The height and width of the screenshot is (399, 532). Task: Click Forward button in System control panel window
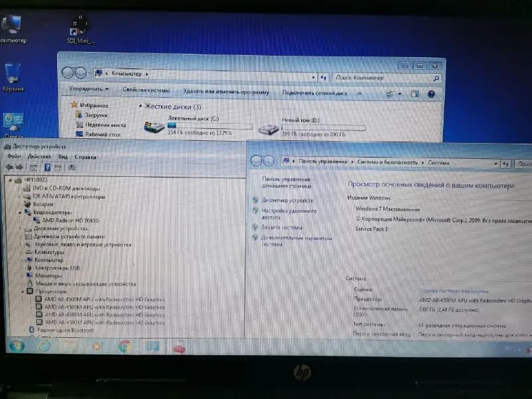[x=269, y=161]
